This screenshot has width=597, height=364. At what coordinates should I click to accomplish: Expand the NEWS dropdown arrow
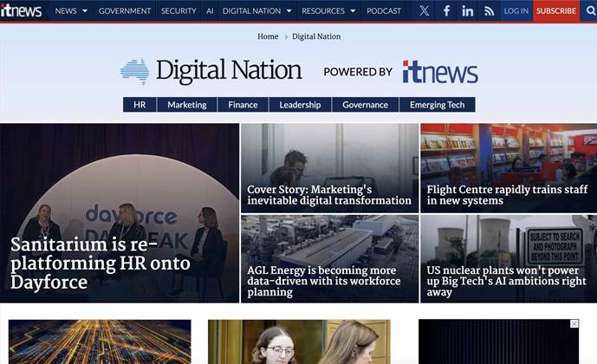point(85,11)
